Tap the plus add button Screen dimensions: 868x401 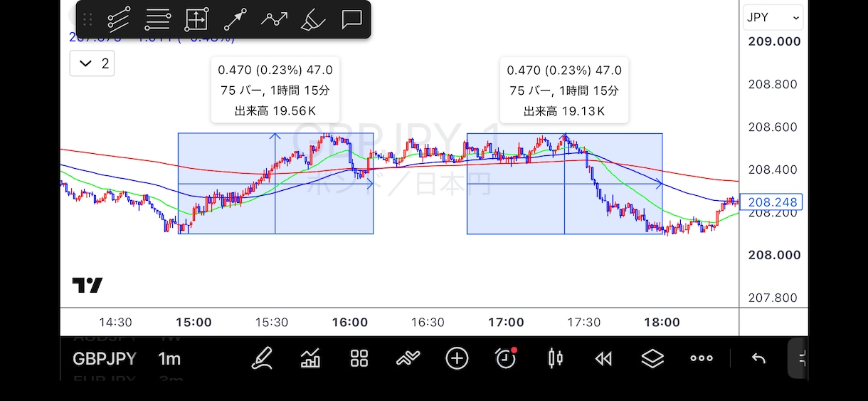click(x=457, y=358)
